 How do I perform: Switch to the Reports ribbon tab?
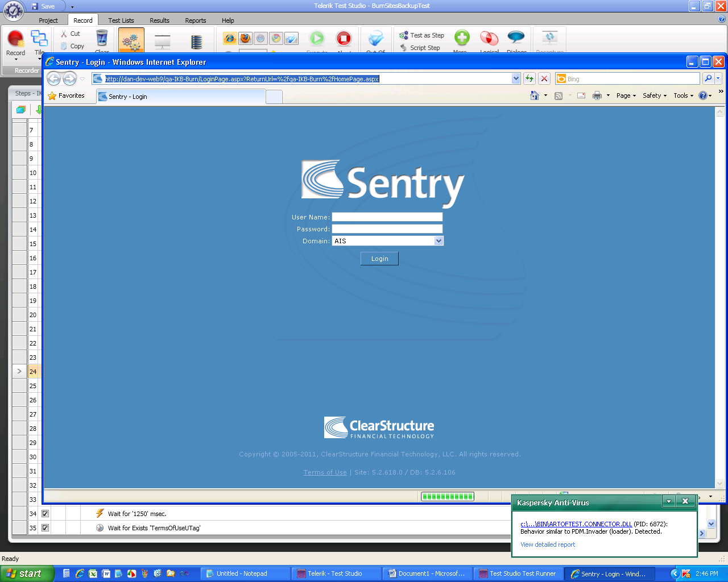tap(196, 20)
